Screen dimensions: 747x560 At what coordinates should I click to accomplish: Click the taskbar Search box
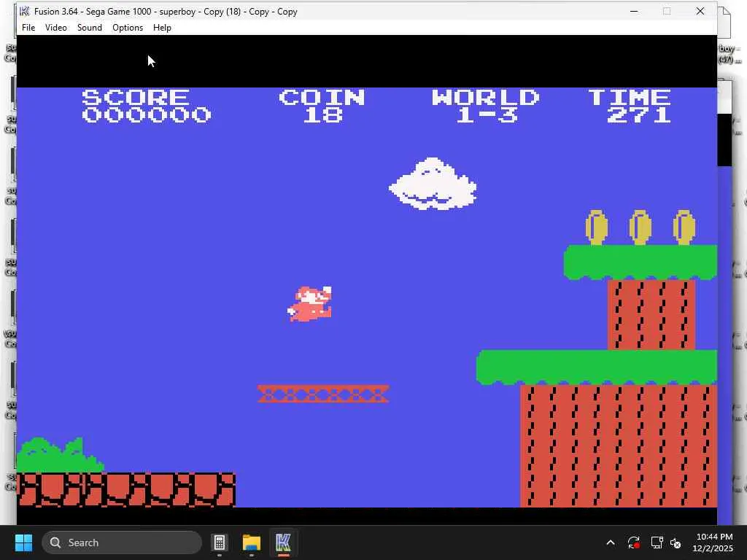[122, 542]
